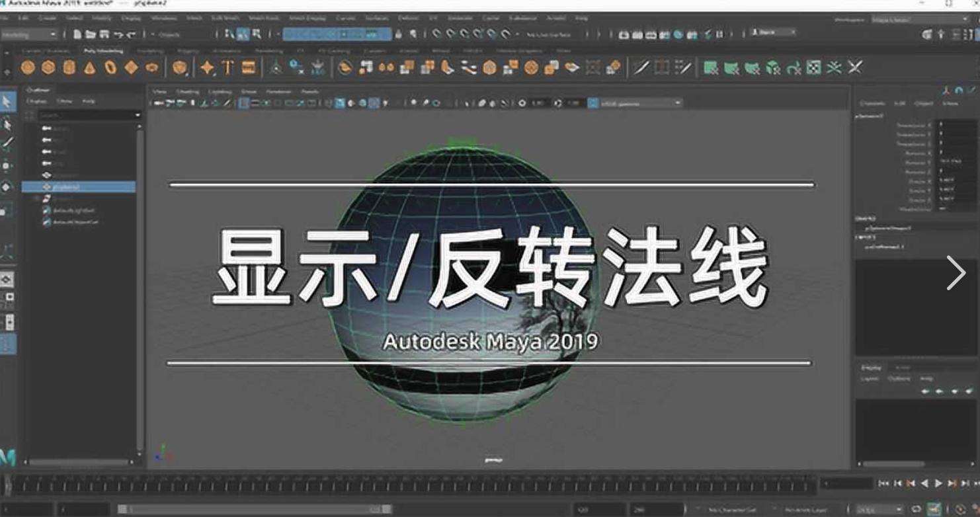This screenshot has width=980, height=517.
Task: Open the Workspace dropdown at top right
Action: pyautogui.click(x=919, y=20)
